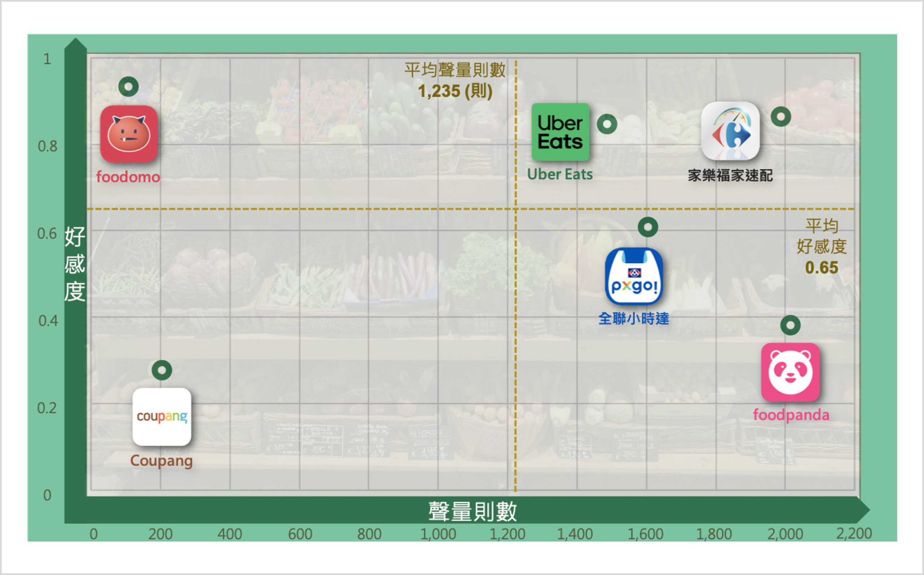Click the x-axis tick label '1,200'
This screenshot has height=575, width=924.
507,534
